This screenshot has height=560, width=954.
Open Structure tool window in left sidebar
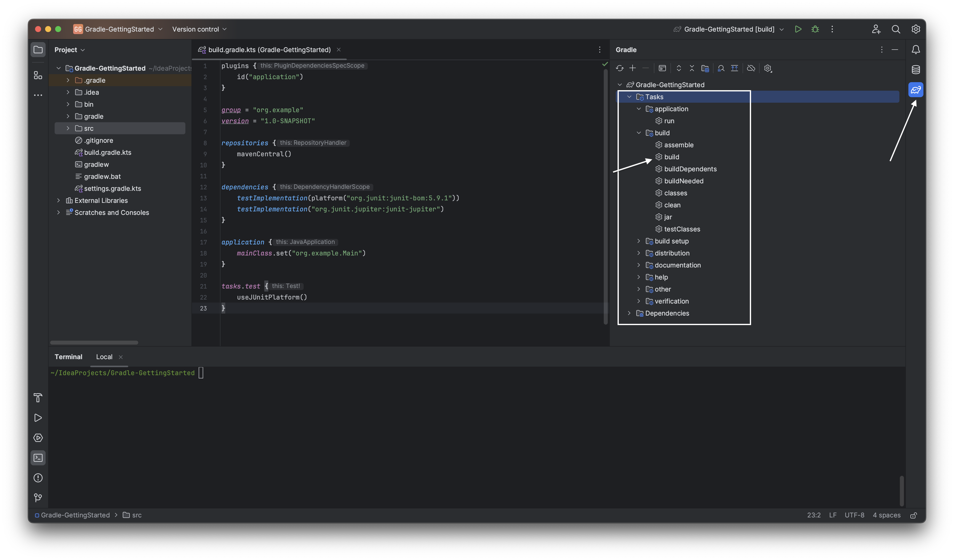[38, 75]
